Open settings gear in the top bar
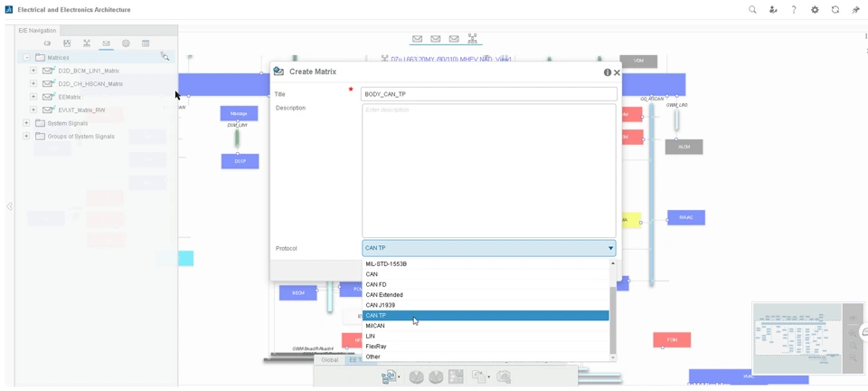 (x=815, y=9)
